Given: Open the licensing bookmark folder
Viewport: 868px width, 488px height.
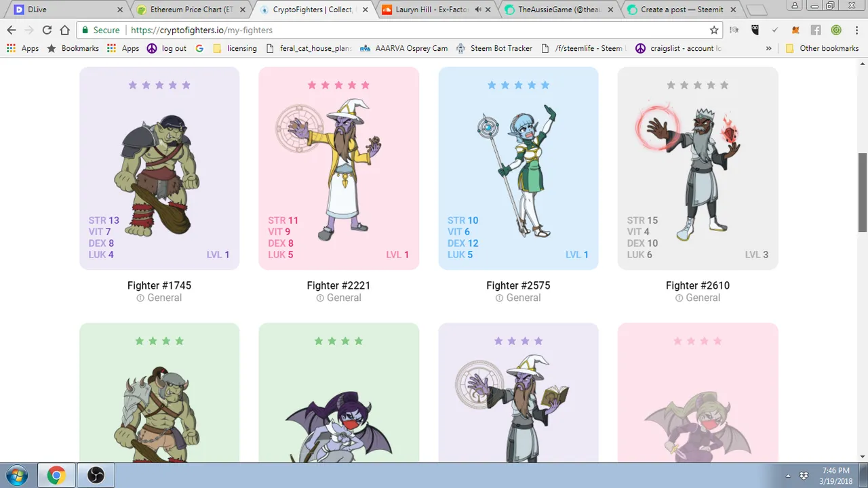Looking at the screenshot, I should point(235,48).
